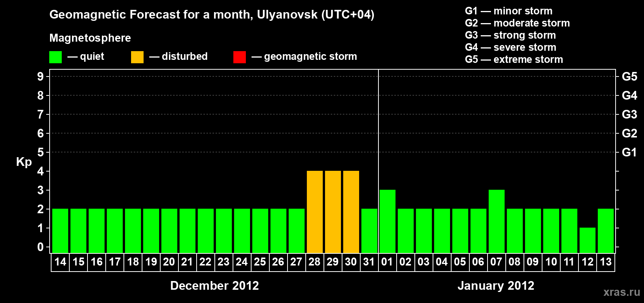Click the G1 right axis label
This screenshot has height=303, width=644.
click(630, 152)
